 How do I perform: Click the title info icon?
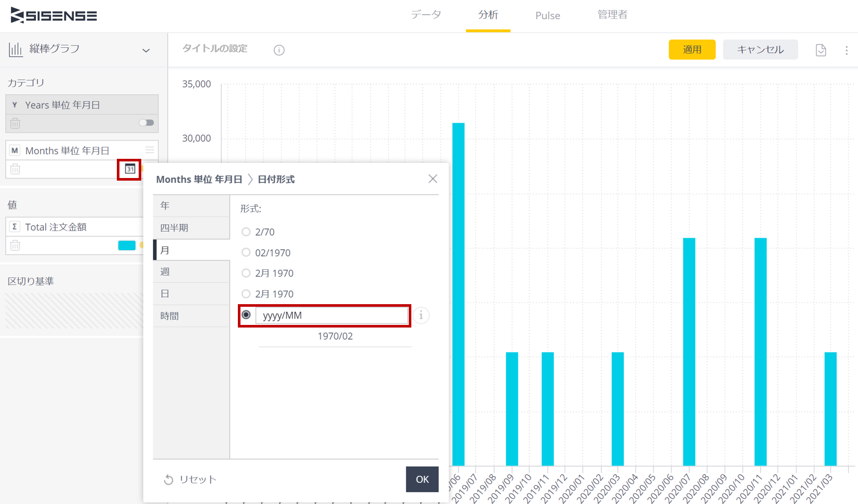click(279, 50)
